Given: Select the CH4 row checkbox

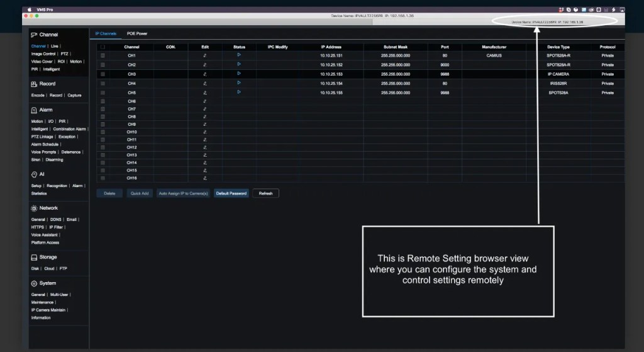Looking at the screenshot, I should pos(103,84).
